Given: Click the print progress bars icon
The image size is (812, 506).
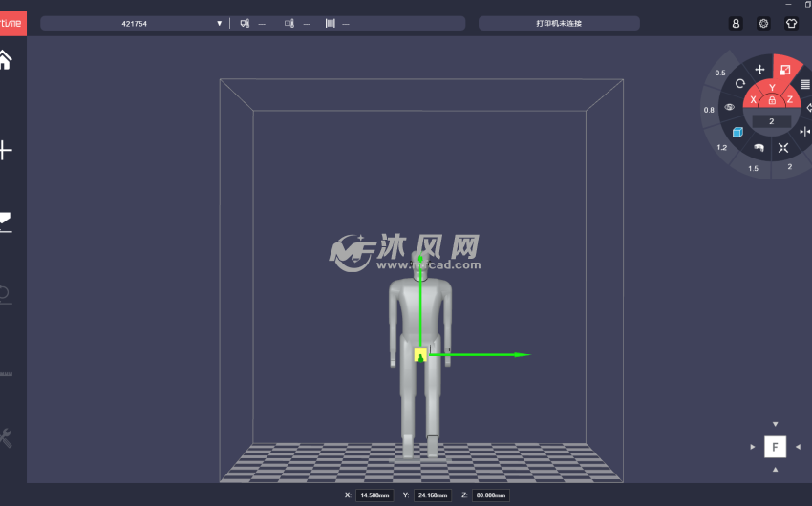Looking at the screenshot, I should pyautogui.click(x=330, y=23).
